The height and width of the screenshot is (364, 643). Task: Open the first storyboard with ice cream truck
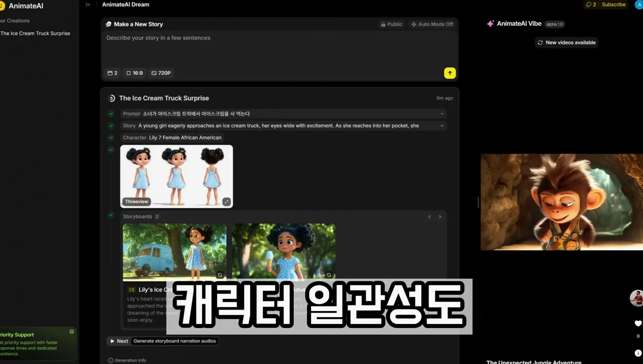click(174, 252)
